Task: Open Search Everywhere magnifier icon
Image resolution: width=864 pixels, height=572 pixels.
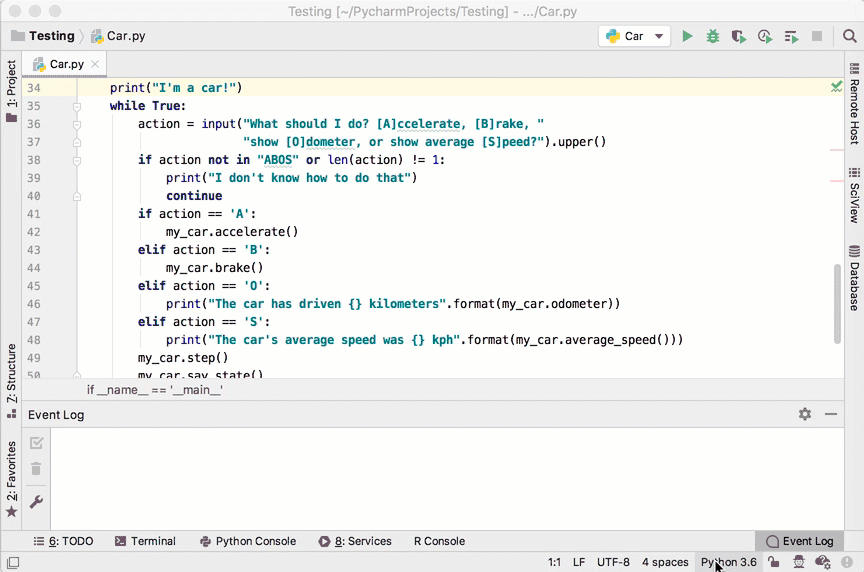Action: (849, 36)
